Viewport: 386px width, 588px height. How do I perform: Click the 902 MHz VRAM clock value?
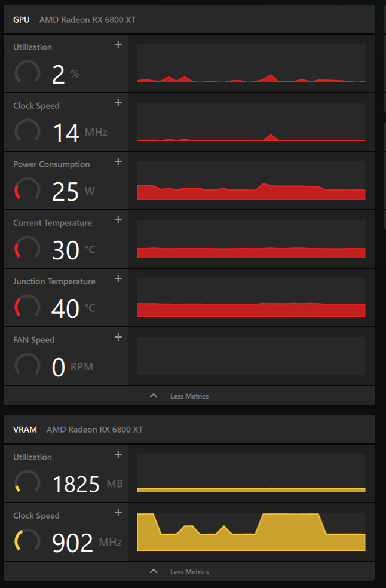click(x=87, y=543)
